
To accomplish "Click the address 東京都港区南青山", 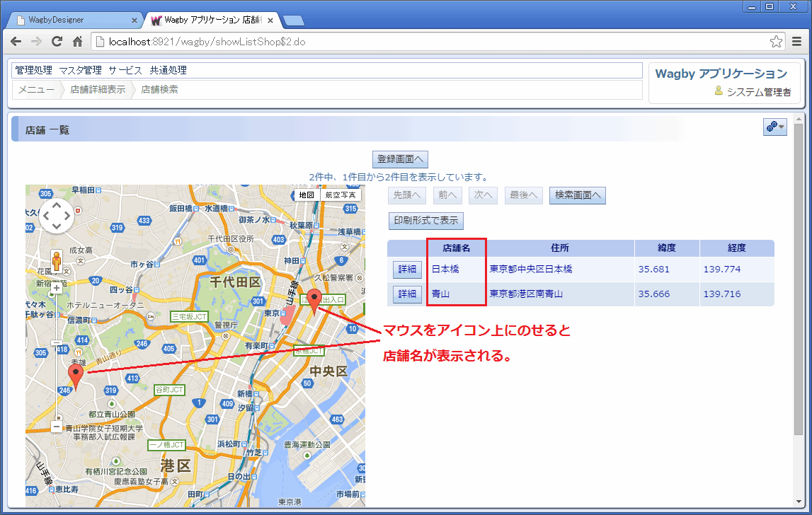I will click(x=526, y=294).
